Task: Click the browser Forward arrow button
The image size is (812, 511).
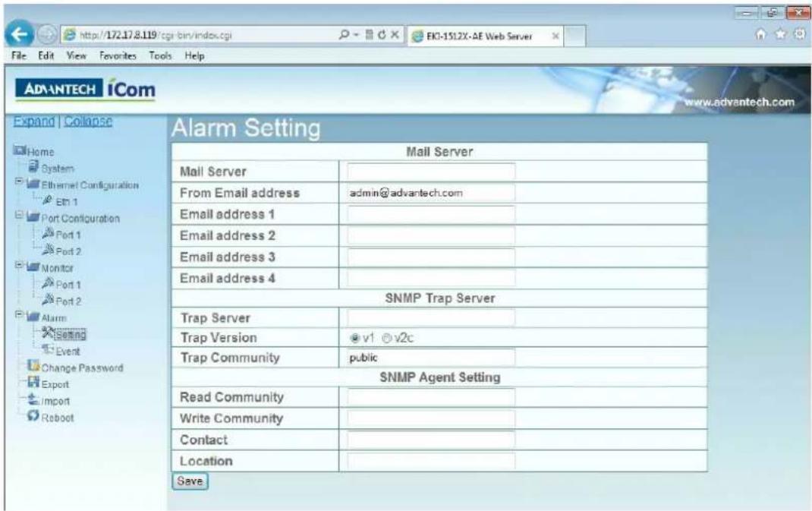Action: 47,35
